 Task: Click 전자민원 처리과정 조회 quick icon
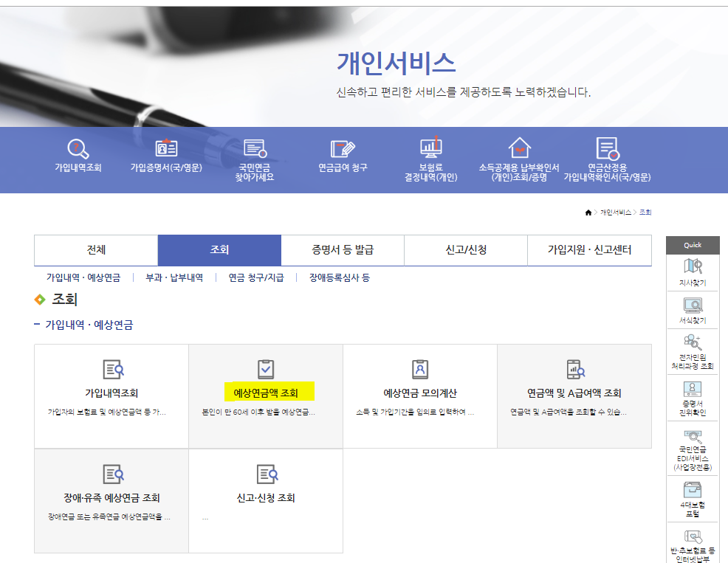693,342
